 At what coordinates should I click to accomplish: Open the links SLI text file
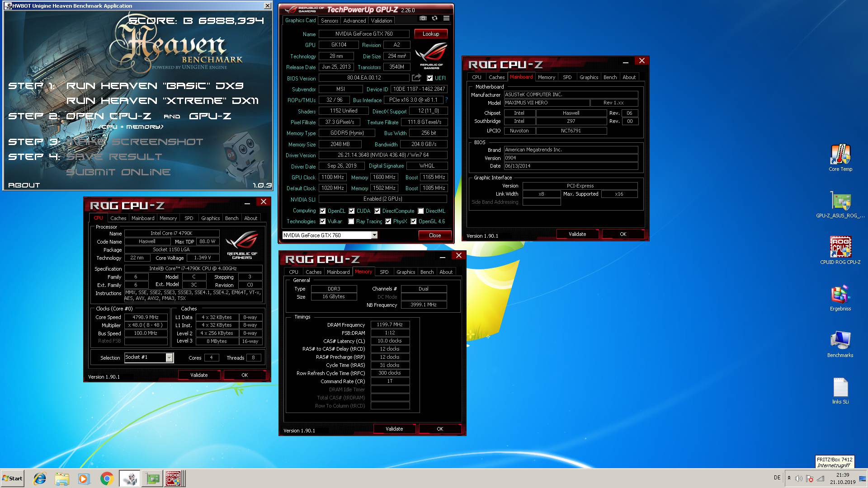click(x=840, y=391)
